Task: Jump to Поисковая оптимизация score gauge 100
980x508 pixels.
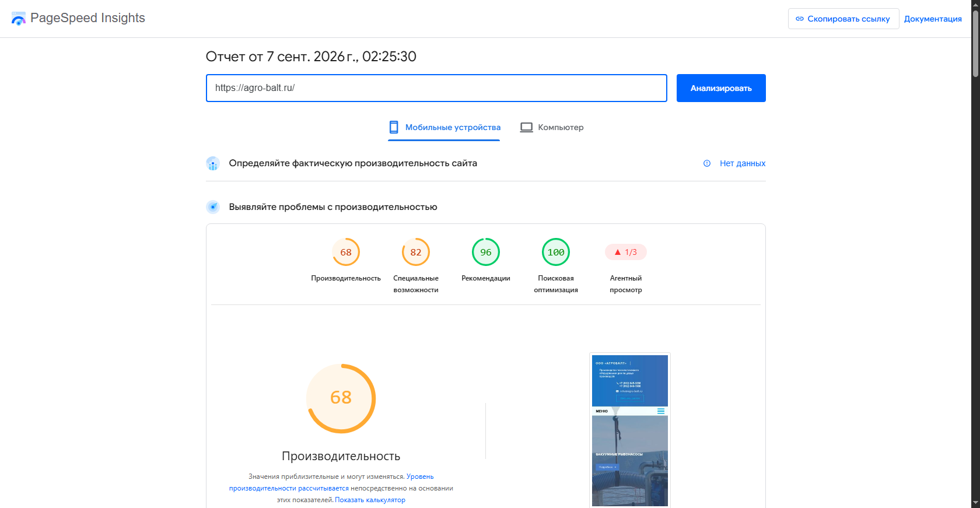Action: pos(556,252)
